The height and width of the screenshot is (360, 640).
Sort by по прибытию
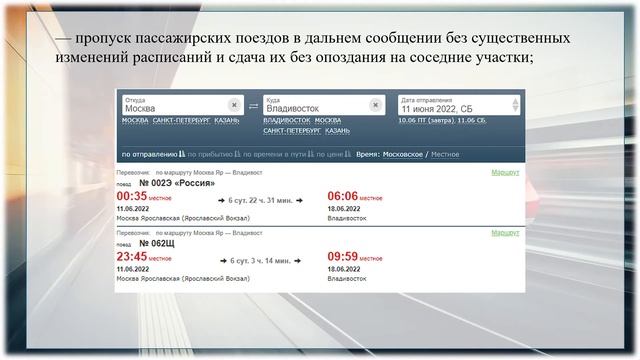click(214, 154)
